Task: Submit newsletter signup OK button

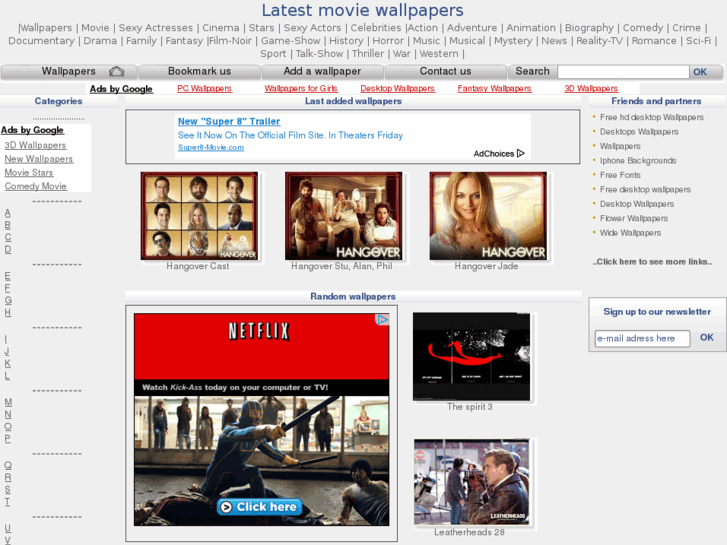Action: (707, 338)
